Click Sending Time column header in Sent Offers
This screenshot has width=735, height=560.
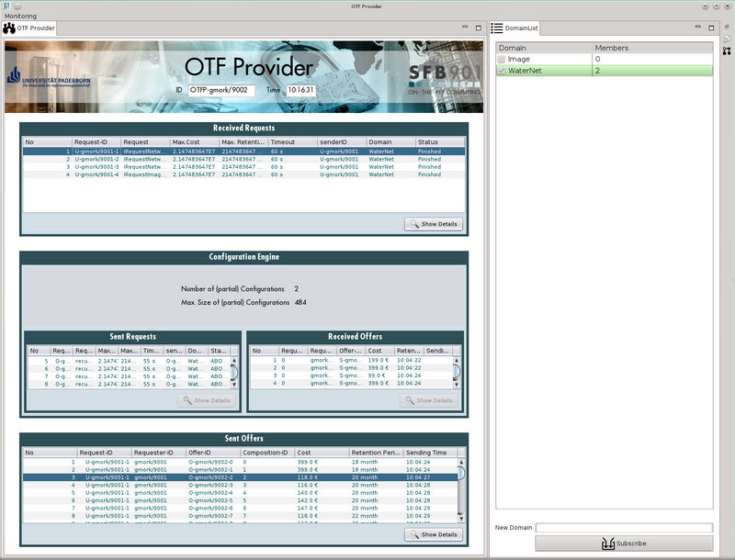(430, 453)
